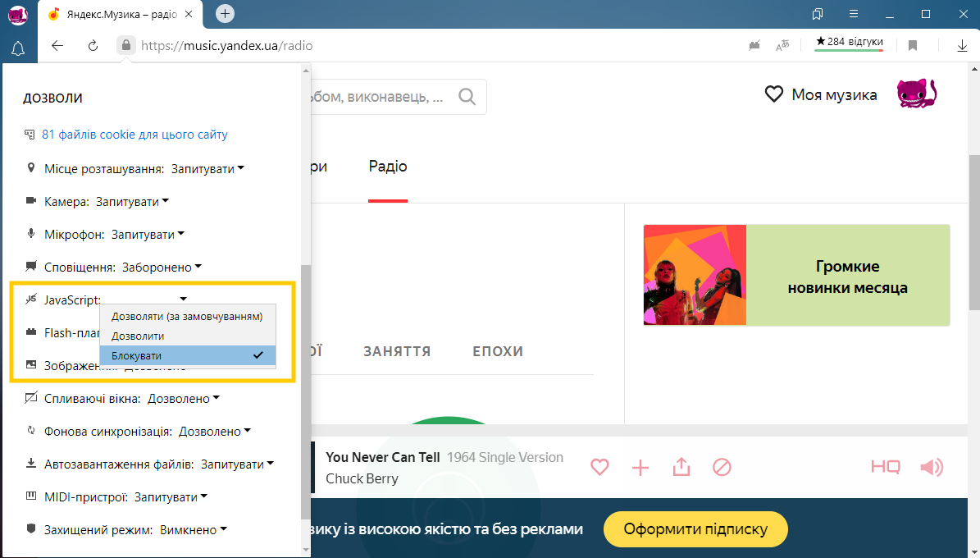Image resolution: width=980 pixels, height=558 pixels.
Task: Collapse the JavaScript dropdown arrow
Action: pyautogui.click(x=183, y=299)
